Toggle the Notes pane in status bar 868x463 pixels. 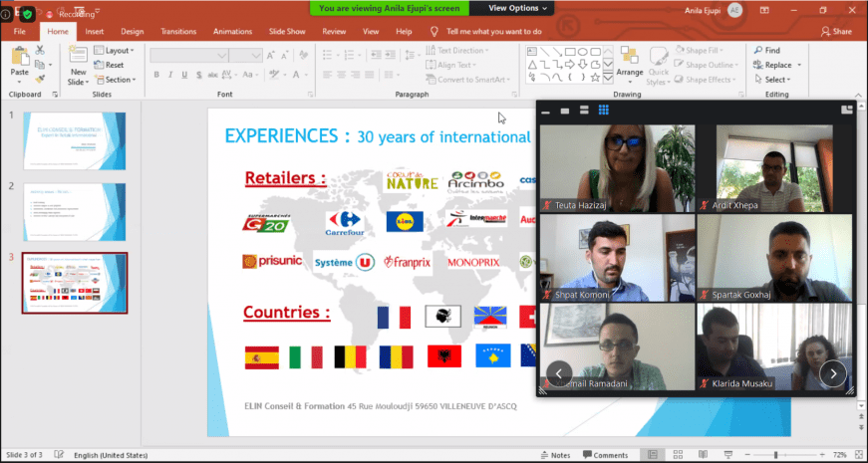555,455
